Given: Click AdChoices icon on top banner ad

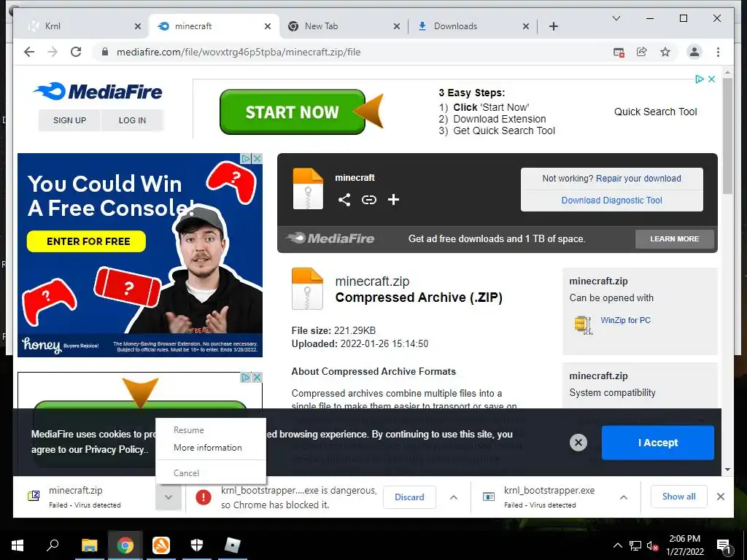Looking at the screenshot, I should pos(700,79).
